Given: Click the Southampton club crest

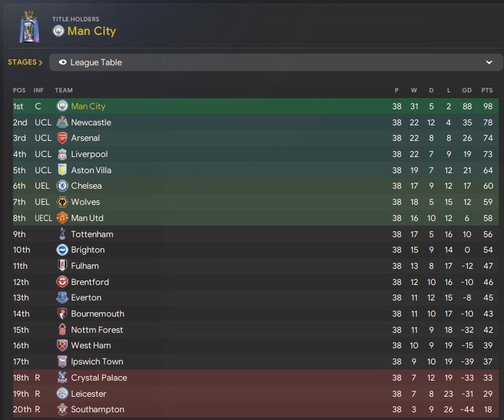Looking at the screenshot, I should pos(62,409).
